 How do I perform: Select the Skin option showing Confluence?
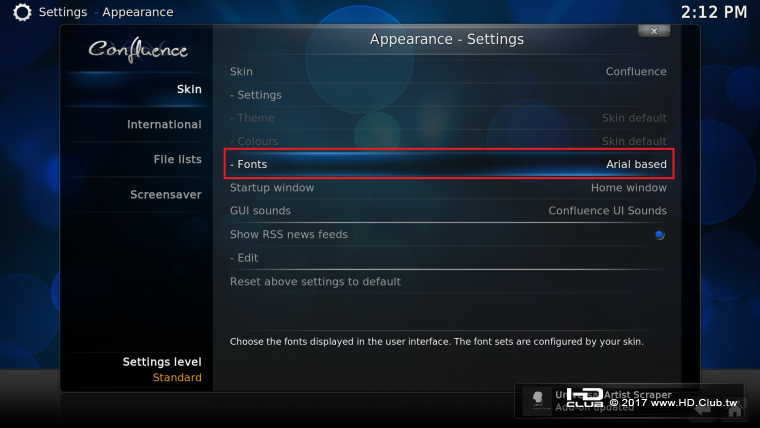[448, 72]
